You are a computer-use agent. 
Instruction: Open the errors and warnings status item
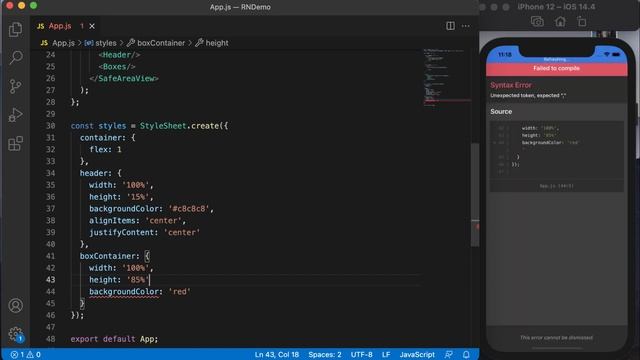point(25,354)
